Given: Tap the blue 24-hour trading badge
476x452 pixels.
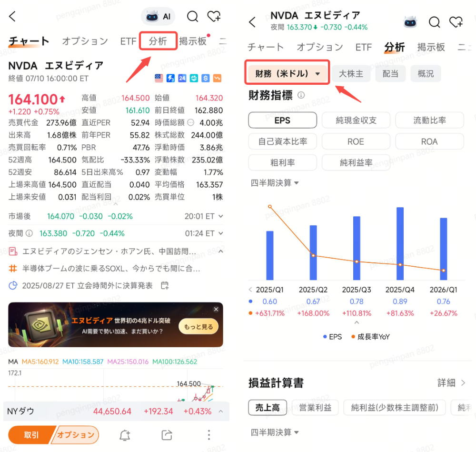Looking at the screenshot, I should [x=182, y=79].
